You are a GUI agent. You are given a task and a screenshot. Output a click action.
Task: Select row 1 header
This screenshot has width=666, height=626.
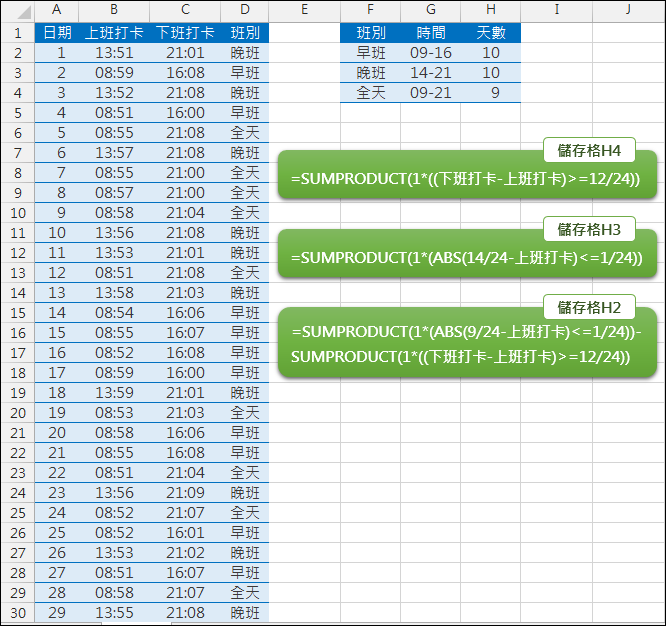tap(18, 33)
